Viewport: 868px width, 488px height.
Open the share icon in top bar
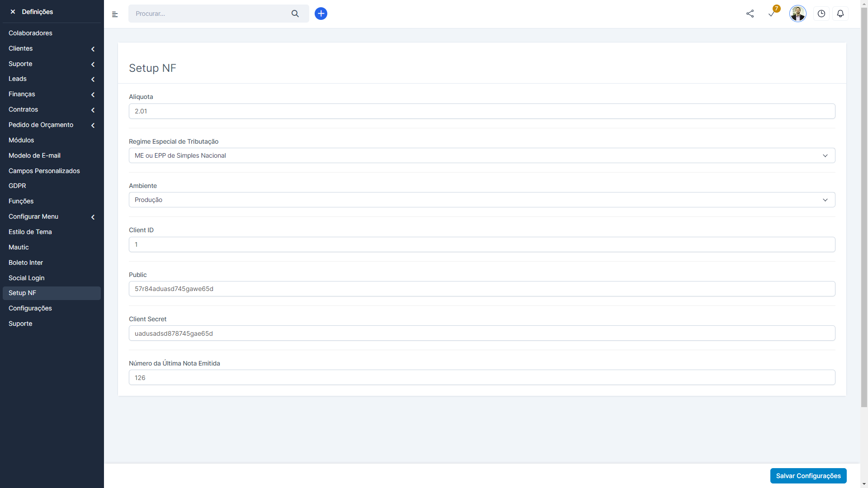750,14
